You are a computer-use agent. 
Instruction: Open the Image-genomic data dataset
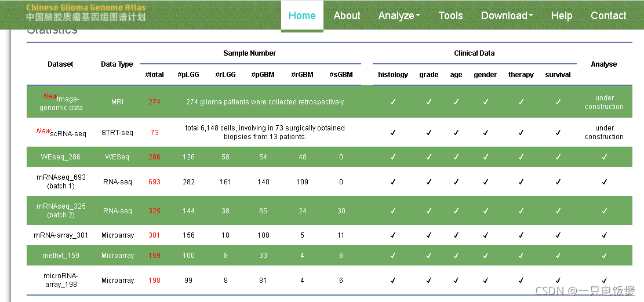[x=61, y=103]
